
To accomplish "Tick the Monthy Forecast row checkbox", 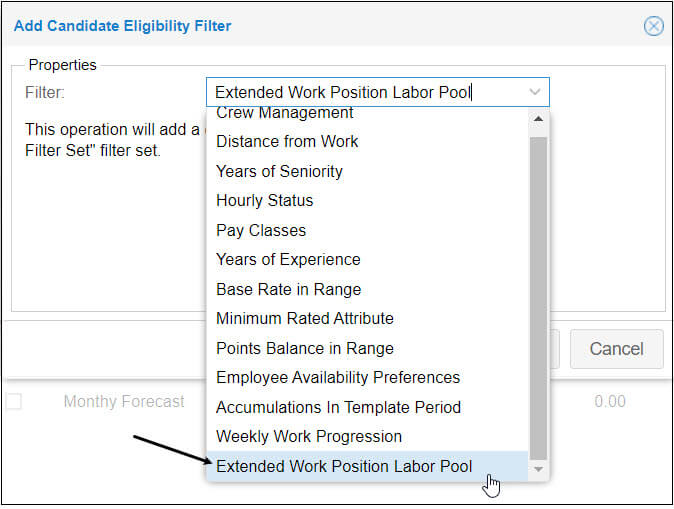I will coord(14,402).
